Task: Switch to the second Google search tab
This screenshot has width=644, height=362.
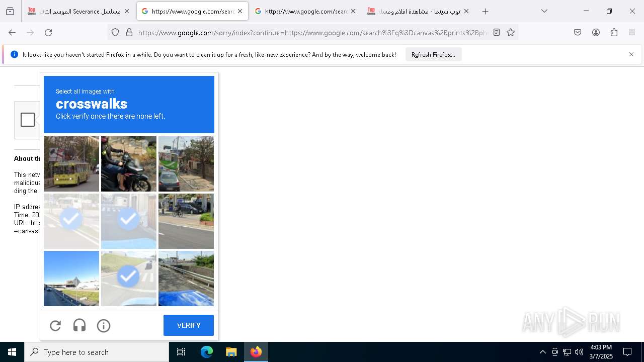Action: click(305, 11)
